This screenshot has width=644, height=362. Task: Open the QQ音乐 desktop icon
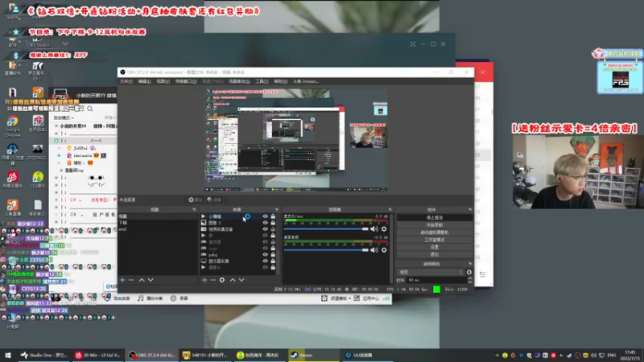tap(38, 179)
